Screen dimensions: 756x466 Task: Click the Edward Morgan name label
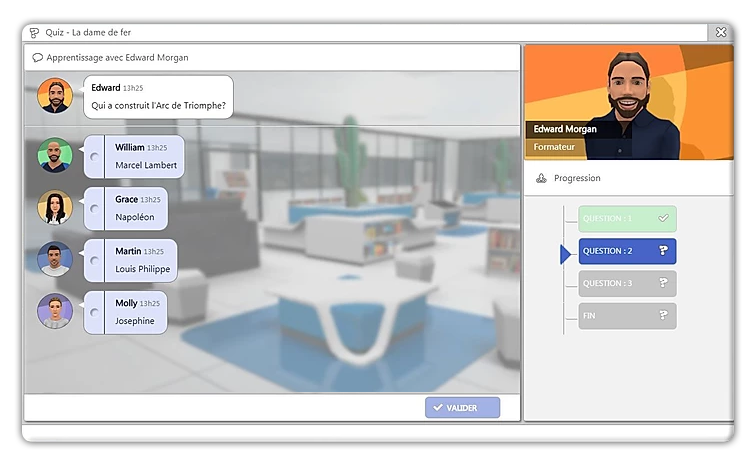click(565, 129)
